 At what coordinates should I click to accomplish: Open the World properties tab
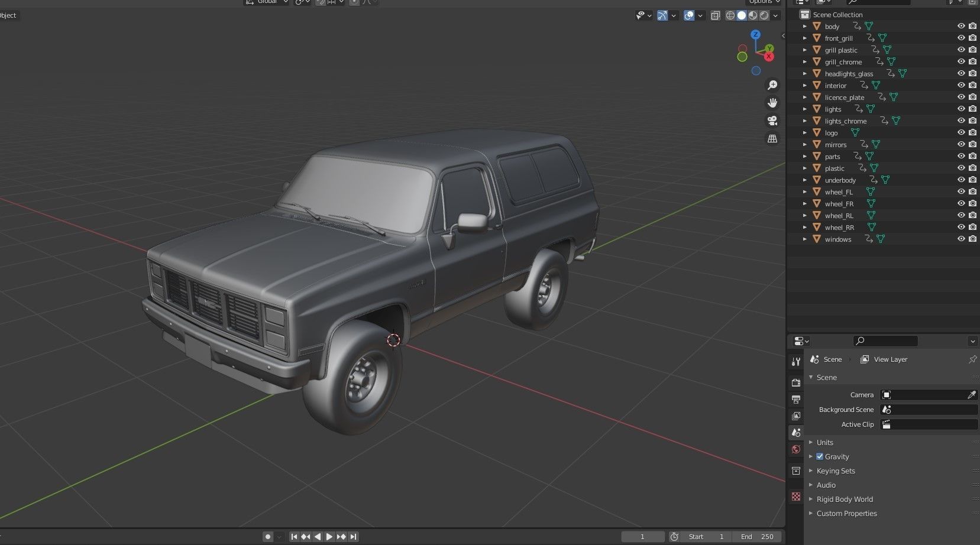pyautogui.click(x=796, y=449)
